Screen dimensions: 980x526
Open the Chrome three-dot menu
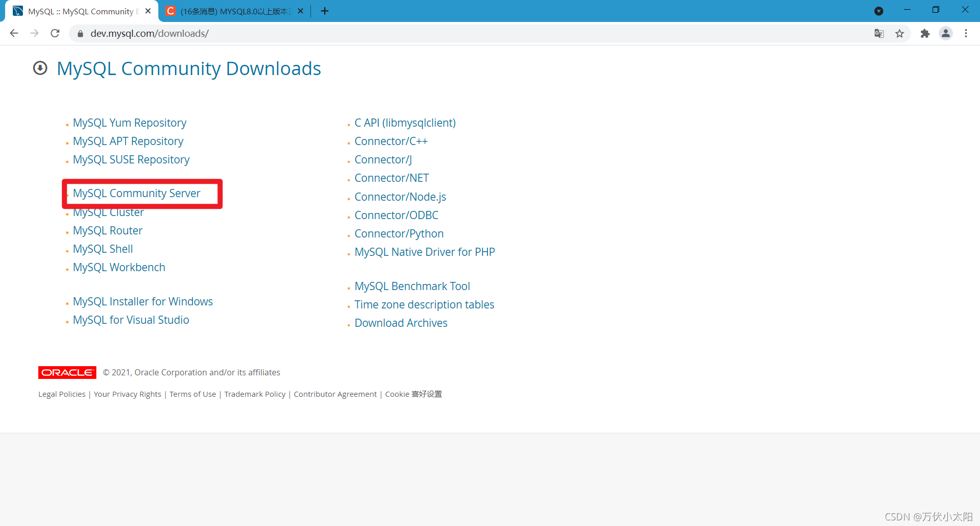point(966,34)
